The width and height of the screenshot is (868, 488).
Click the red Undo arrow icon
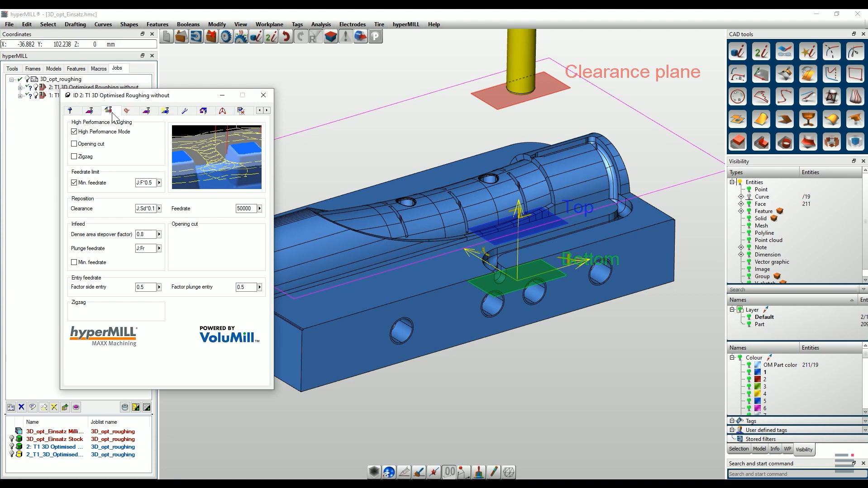click(286, 37)
